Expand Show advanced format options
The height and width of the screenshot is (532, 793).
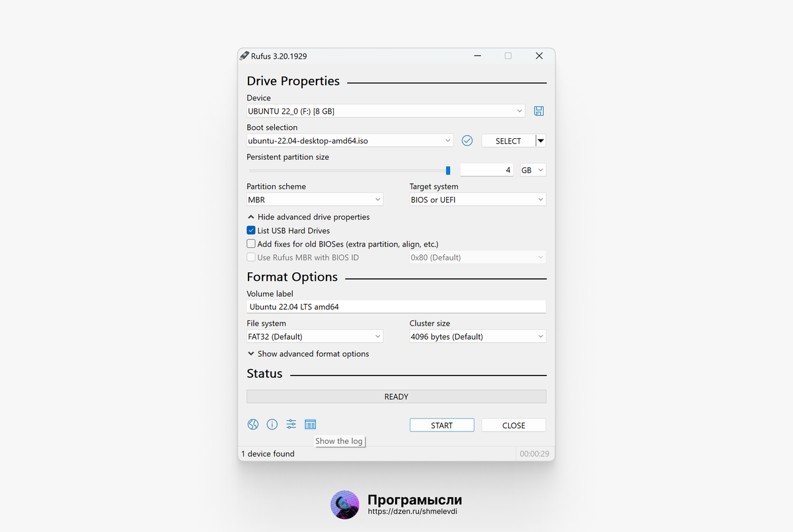point(309,354)
